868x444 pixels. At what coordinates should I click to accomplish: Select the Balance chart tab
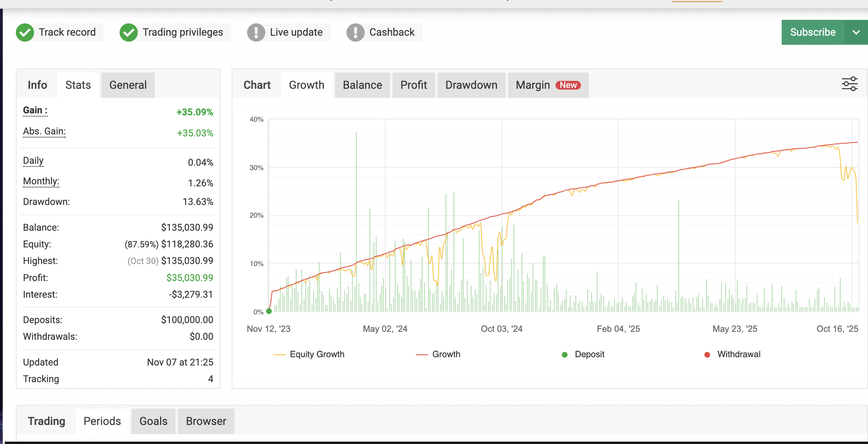[x=362, y=85]
